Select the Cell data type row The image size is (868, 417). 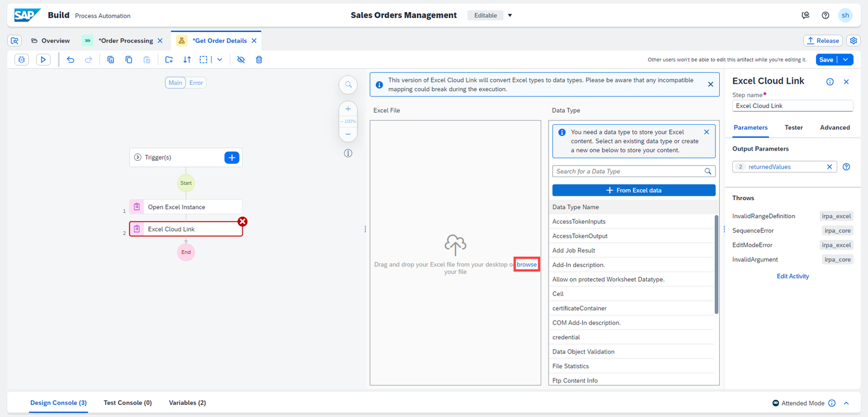[633, 293]
